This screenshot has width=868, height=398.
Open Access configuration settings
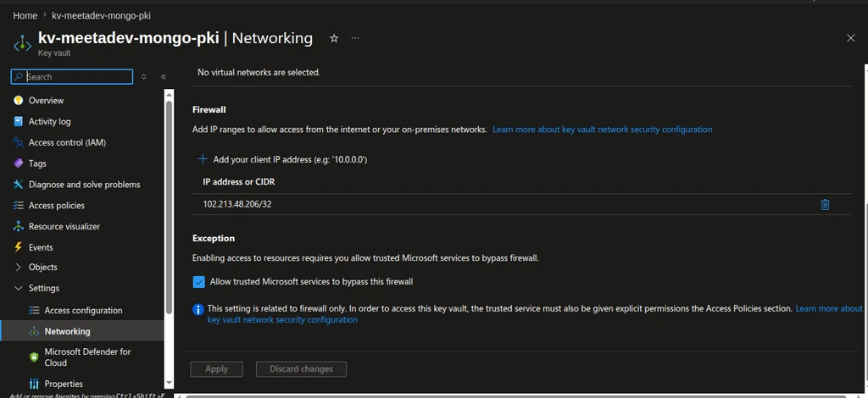[x=84, y=311]
